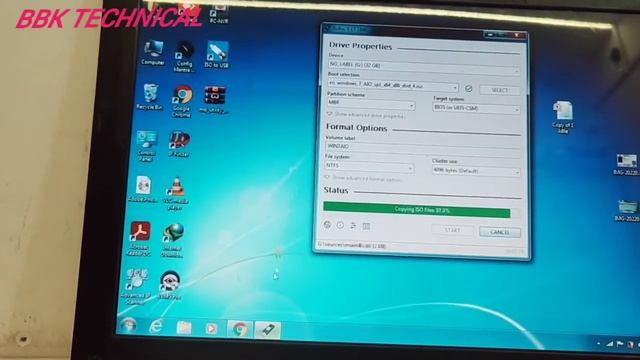Open Internet Explorer from the taskbar
640x360 pixels.
click(x=156, y=327)
